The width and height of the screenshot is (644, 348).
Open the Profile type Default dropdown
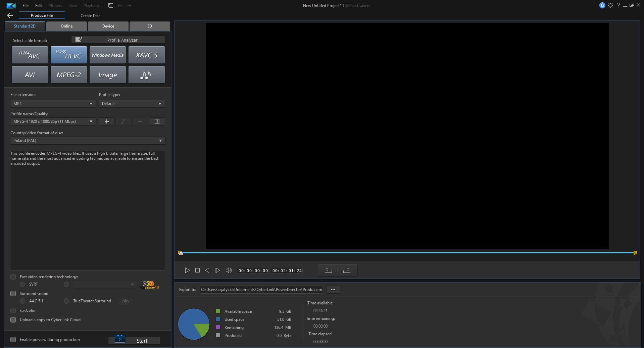pos(132,104)
